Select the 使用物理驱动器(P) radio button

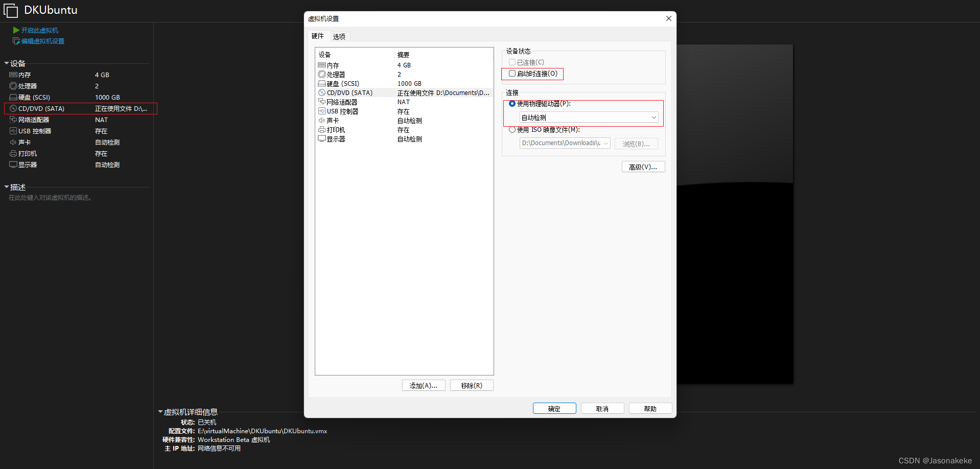[512, 104]
